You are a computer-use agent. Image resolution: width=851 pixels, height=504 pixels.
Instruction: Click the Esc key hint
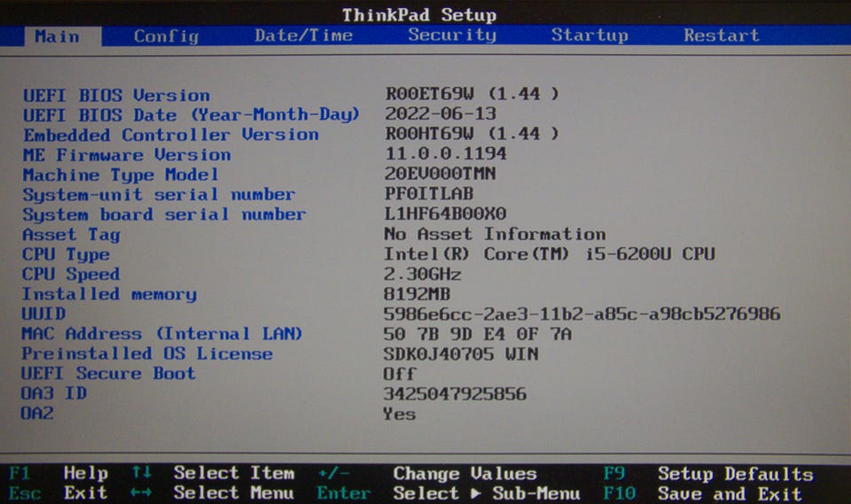pos(25,493)
